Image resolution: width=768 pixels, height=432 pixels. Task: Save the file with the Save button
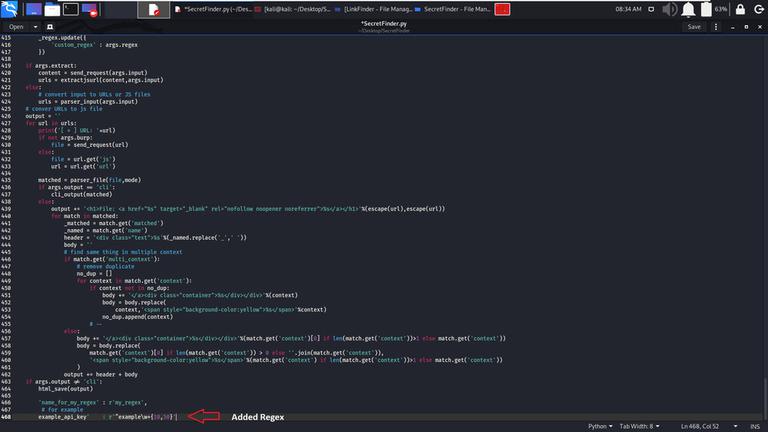[694, 27]
